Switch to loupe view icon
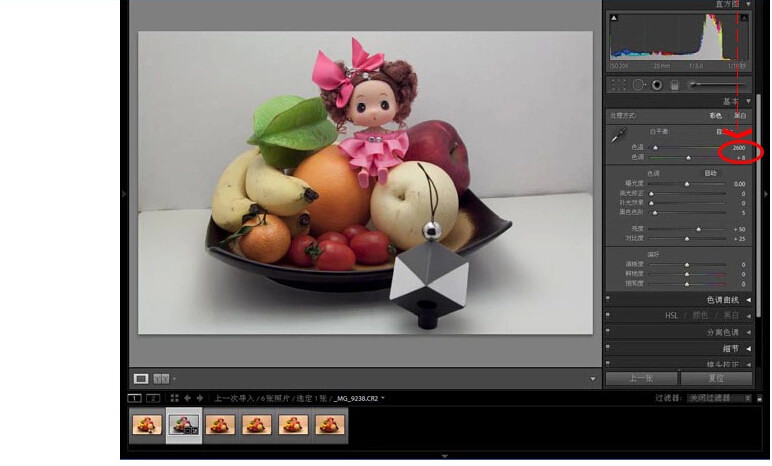772x466 pixels. click(141, 378)
